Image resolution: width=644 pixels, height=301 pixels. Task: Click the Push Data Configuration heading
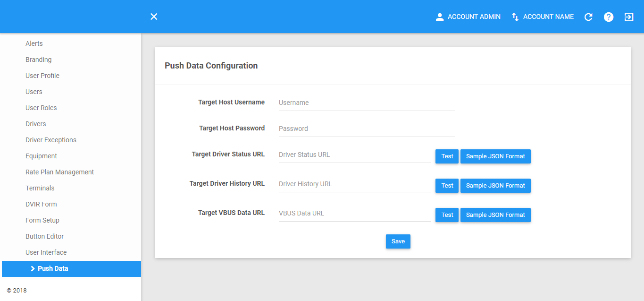click(x=211, y=66)
